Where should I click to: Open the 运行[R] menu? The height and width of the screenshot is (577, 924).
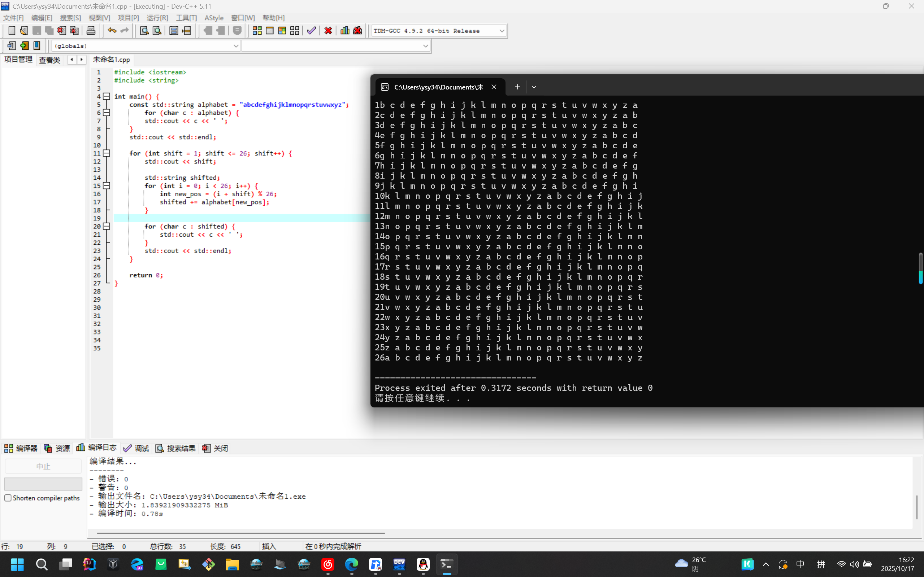point(157,18)
